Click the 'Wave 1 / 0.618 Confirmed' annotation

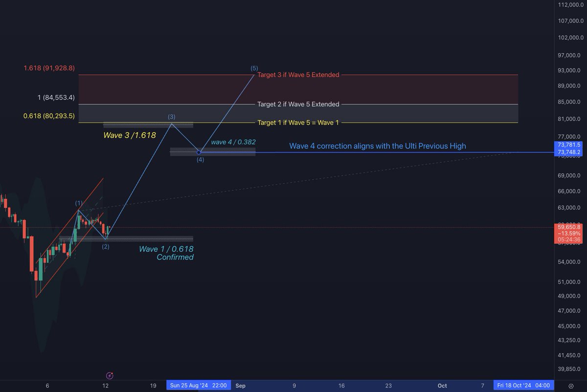coord(167,253)
